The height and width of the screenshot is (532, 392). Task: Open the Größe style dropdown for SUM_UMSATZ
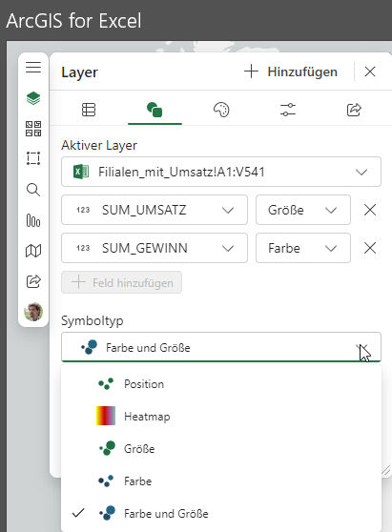pos(303,210)
